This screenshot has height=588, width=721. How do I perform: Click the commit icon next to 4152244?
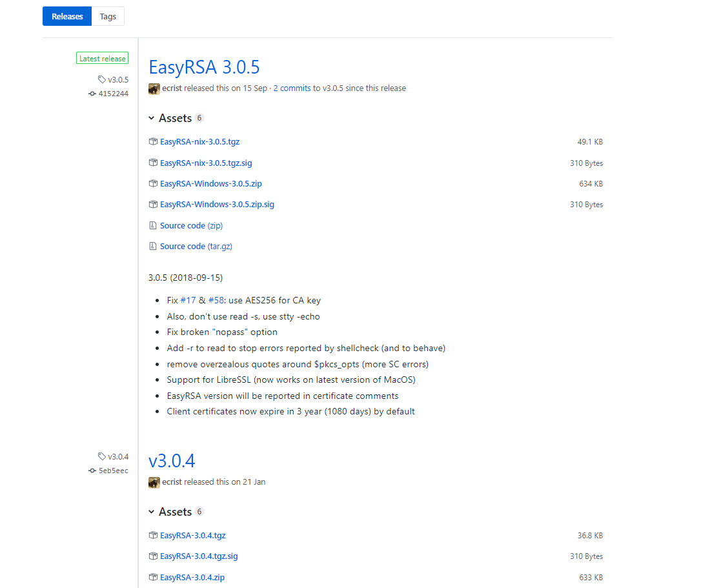92,93
